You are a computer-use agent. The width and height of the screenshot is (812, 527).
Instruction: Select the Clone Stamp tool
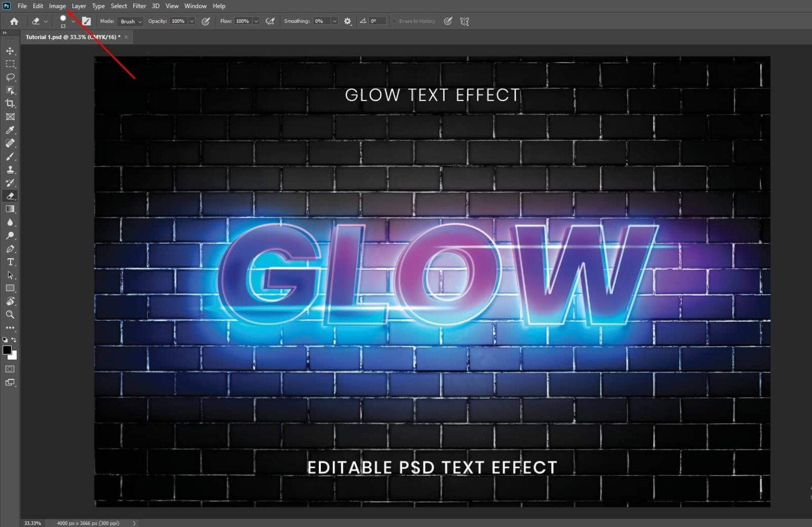click(x=10, y=170)
